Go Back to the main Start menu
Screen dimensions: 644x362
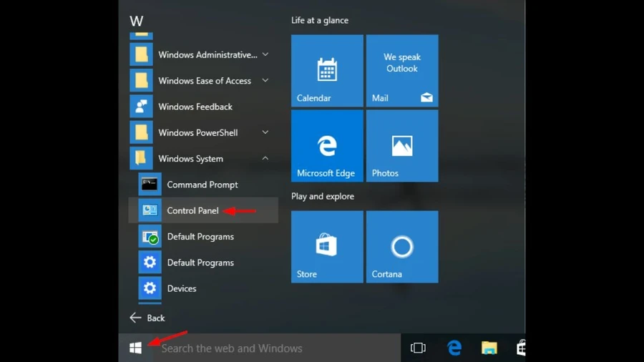coord(147,318)
